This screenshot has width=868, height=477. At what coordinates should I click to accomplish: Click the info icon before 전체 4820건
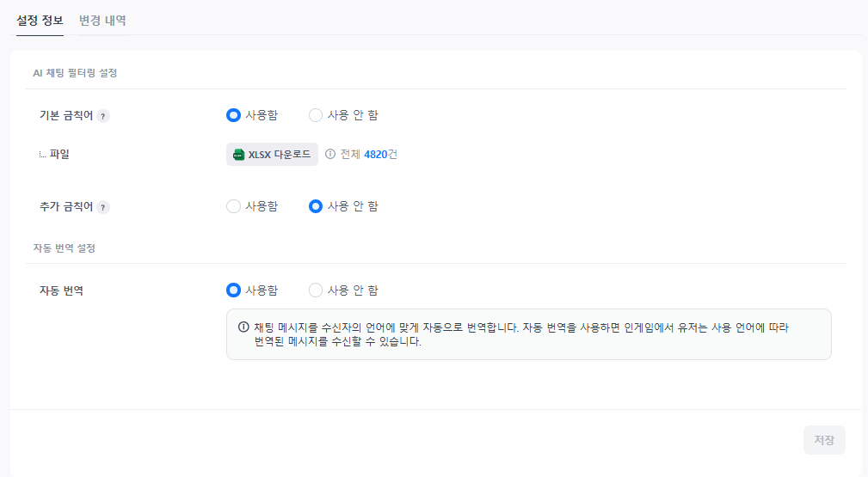tap(330, 155)
